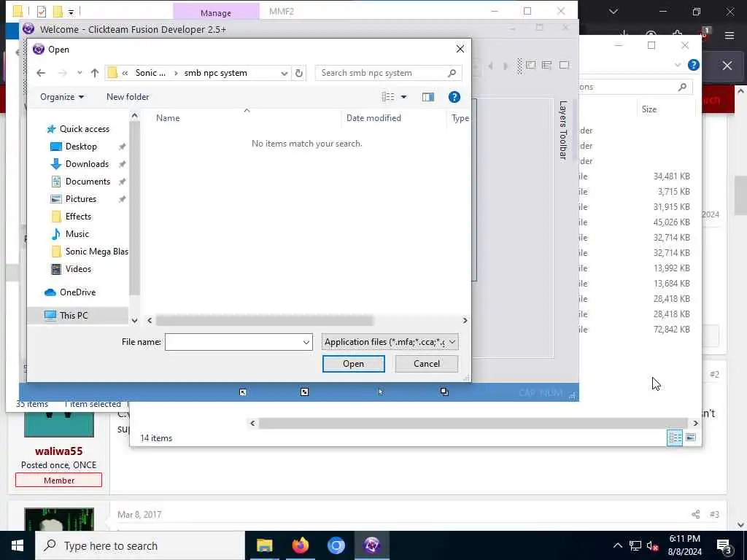Open the browser hamburger menu
747x560 pixels.
click(x=729, y=35)
